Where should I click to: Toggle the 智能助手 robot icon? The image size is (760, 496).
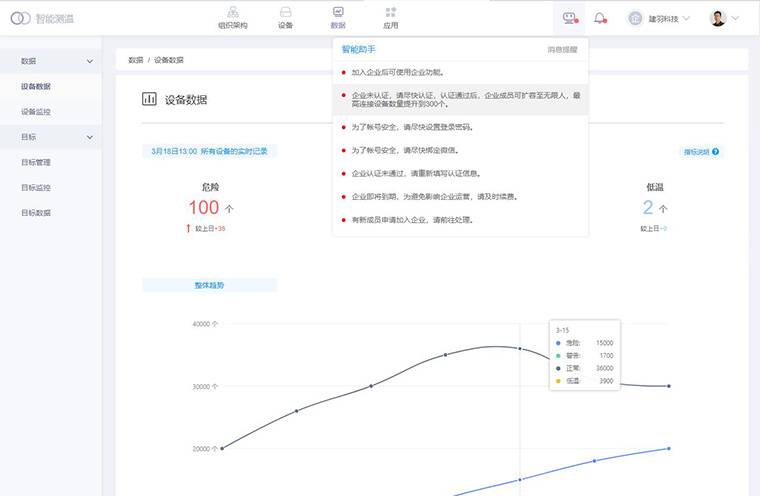[x=570, y=18]
